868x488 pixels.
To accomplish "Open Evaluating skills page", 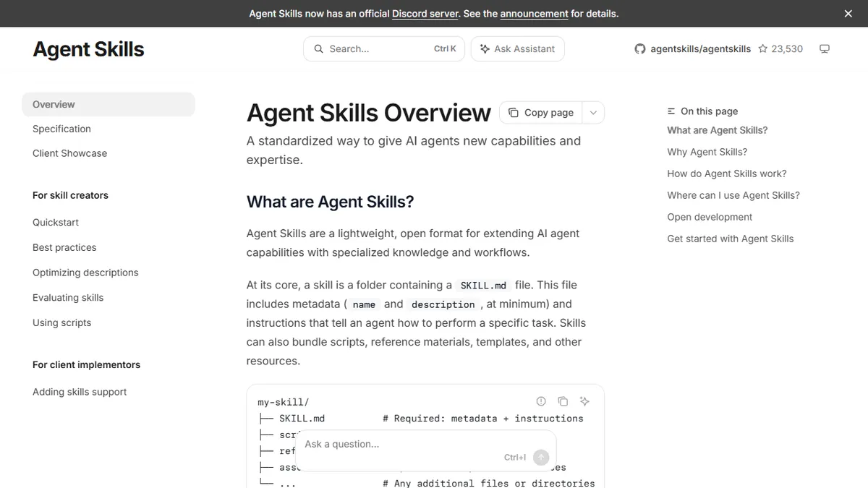I will point(68,298).
